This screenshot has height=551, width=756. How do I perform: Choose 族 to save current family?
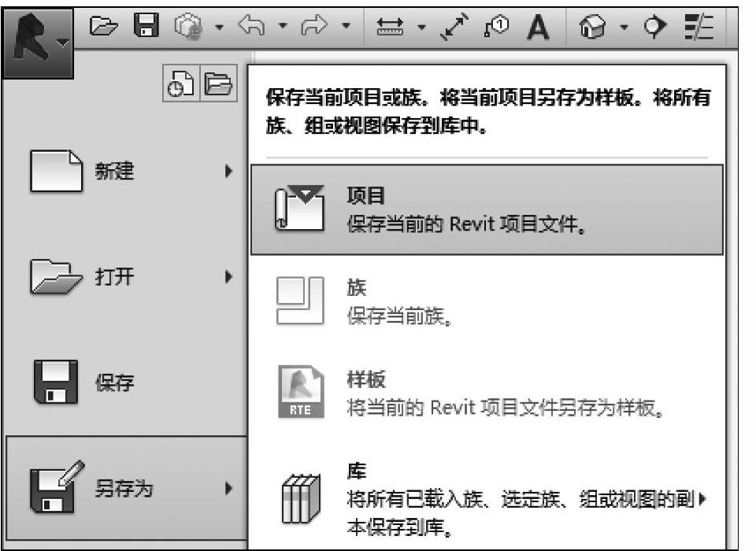487,301
